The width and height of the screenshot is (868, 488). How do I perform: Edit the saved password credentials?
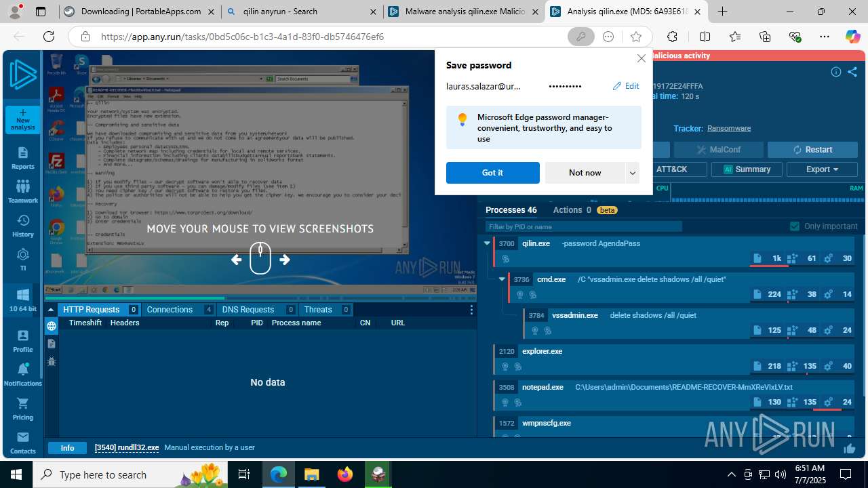(626, 86)
